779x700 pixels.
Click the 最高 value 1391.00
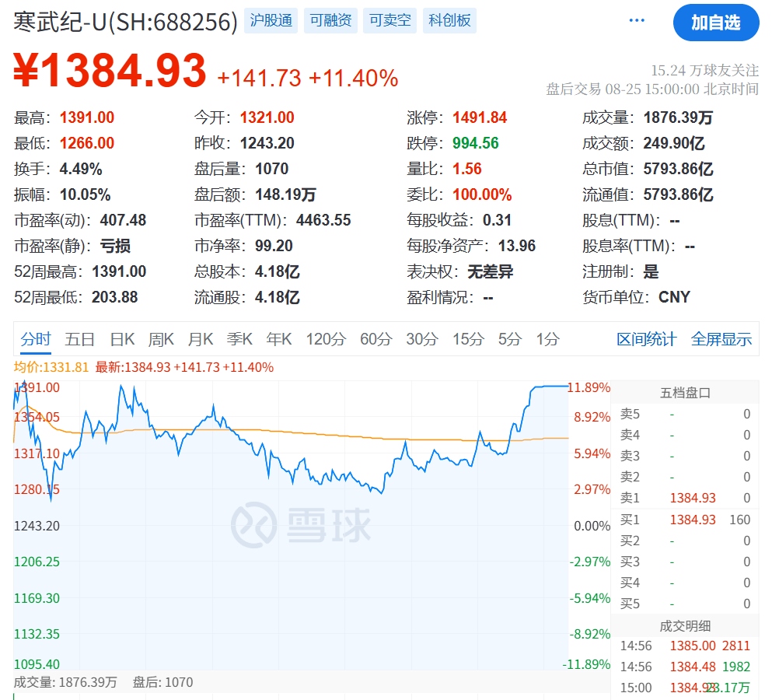87,117
